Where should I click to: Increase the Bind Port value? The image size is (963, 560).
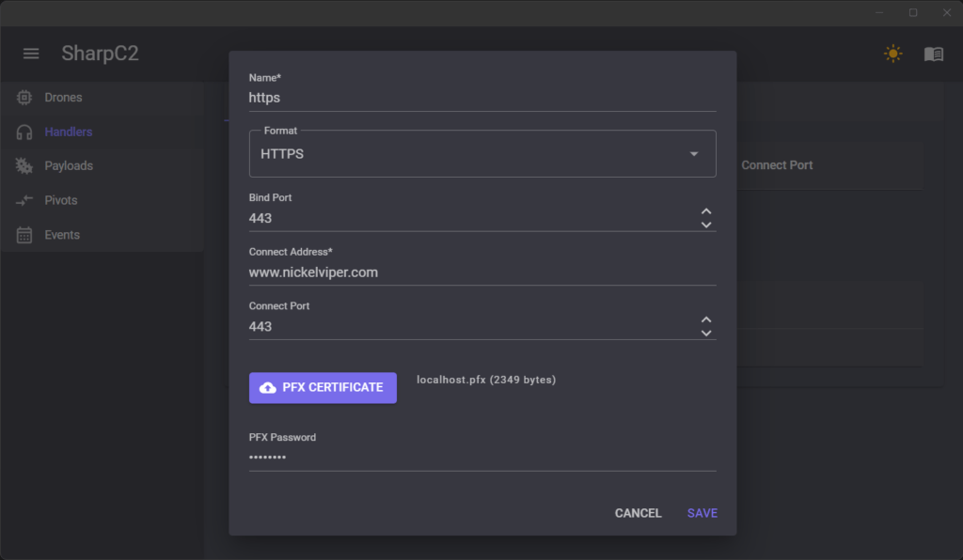pyautogui.click(x=706, y=211)
